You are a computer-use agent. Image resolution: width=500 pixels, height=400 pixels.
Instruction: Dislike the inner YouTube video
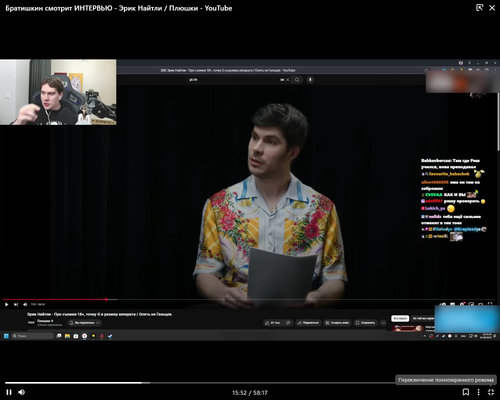click(289, 323)
